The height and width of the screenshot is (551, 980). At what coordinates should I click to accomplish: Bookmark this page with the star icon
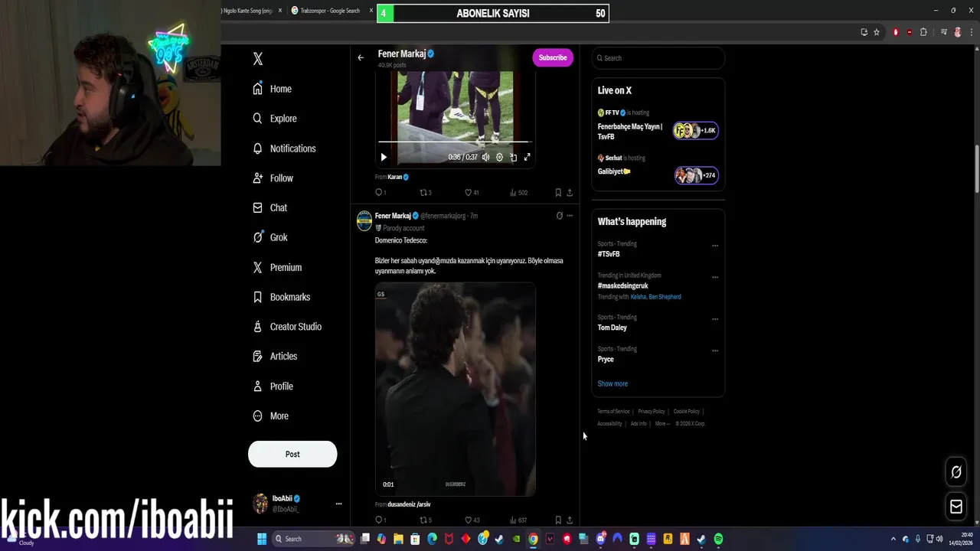pos(877,32)
